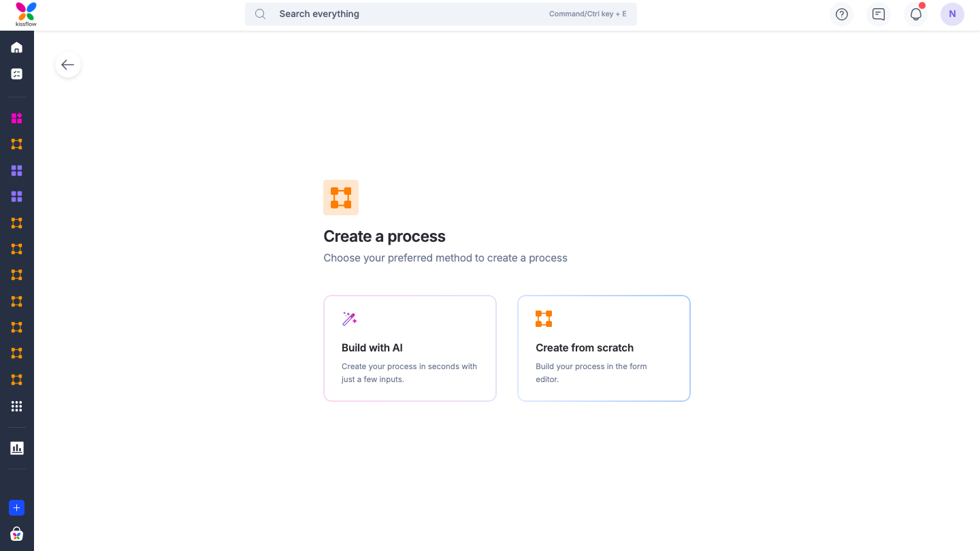Open the notifications bell
The height and width of the screenshot is (551, 980).
pos(916,14)
